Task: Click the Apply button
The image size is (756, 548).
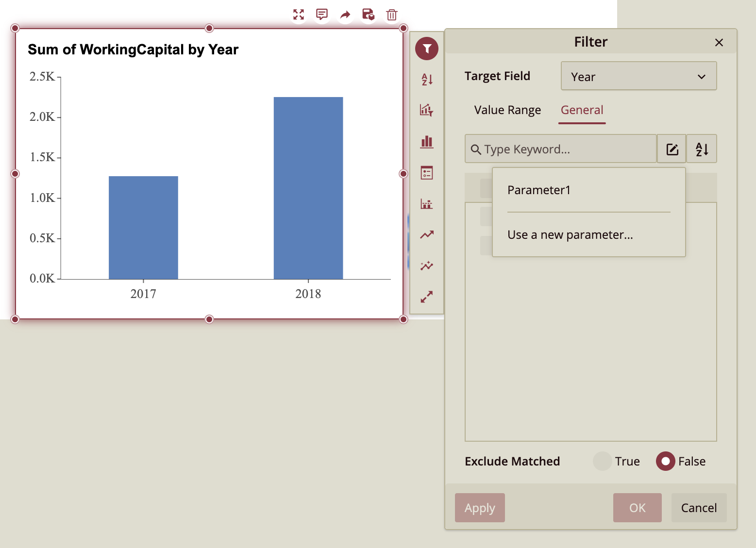Action: pos(480,507)
